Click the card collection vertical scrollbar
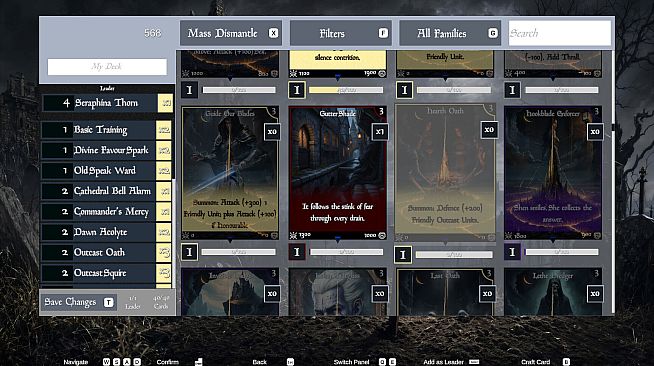Screen dimensions: 654x366 point(613,181)
